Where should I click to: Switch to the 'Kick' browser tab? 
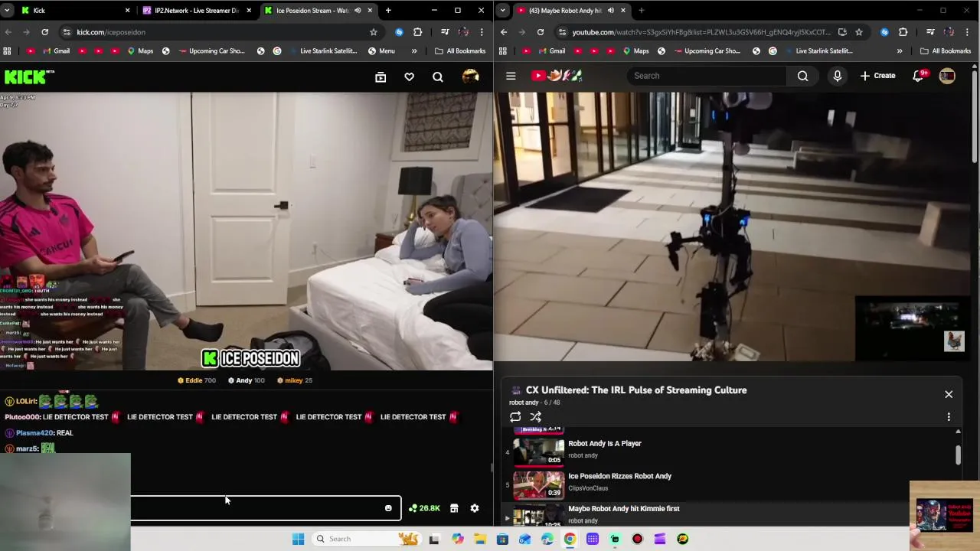(74, 10)
